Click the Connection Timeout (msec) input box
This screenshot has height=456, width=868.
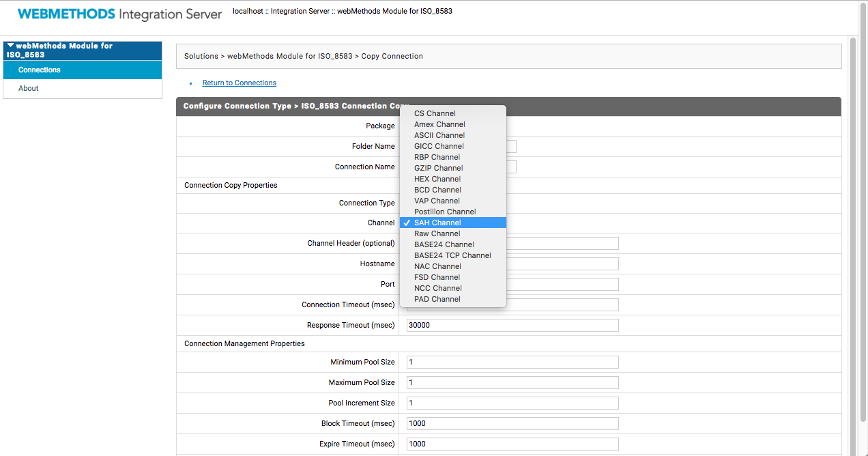tap(562, 304)
